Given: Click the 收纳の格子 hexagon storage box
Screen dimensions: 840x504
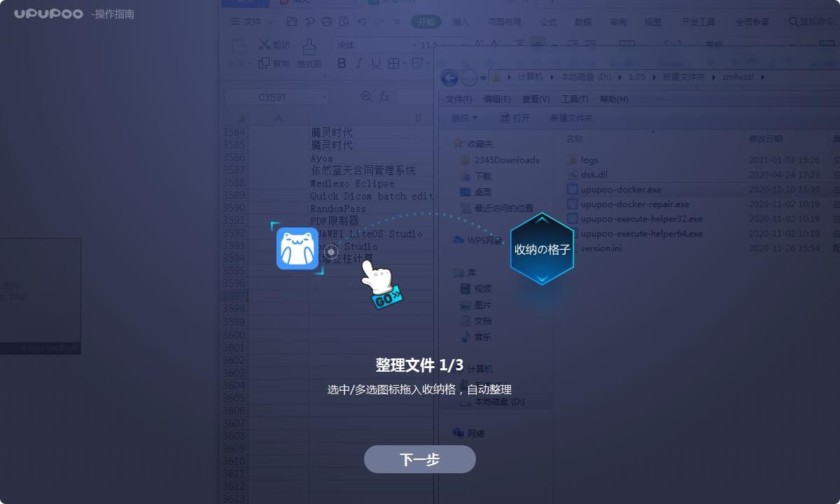Looking at the screenshot, I should [x=542, y=248].
